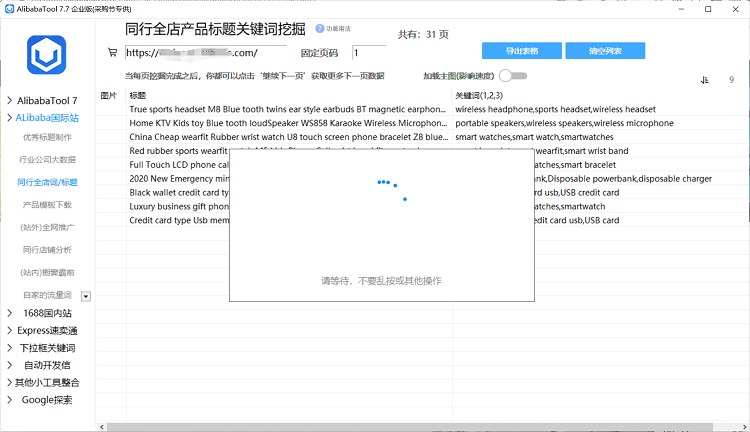
Task: Open the 功能用法 help icon
Action: coord(320,29)
